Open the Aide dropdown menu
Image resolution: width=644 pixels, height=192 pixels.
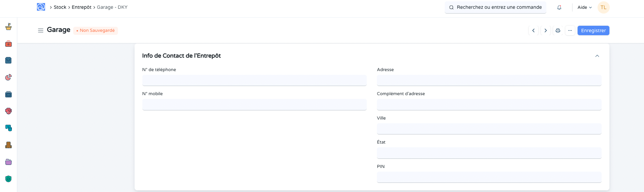(x=584, y=7)
